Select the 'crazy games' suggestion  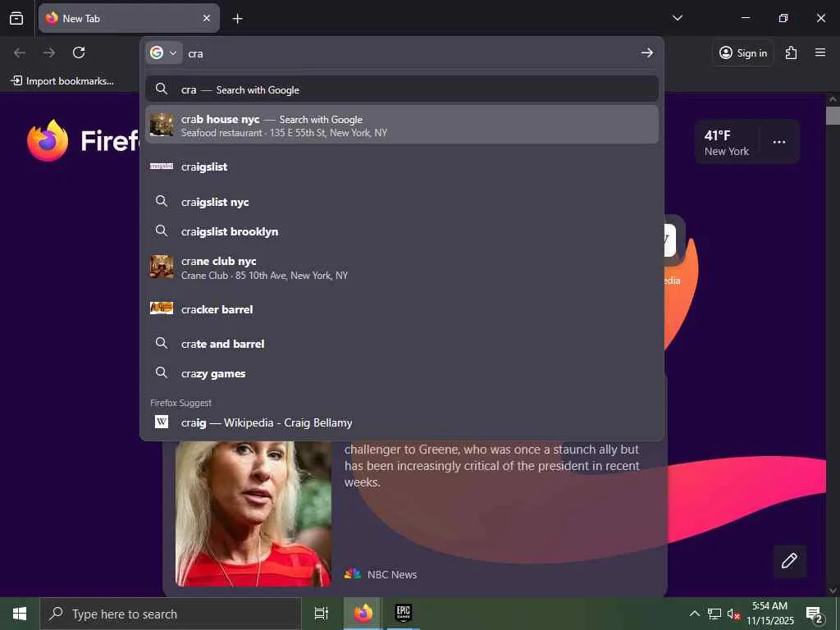[x=402, y=373]
